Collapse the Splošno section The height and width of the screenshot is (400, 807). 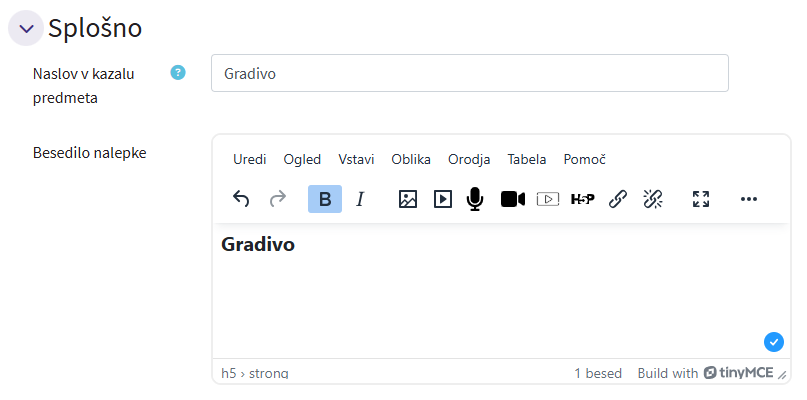pyautogui.click(x=26, y=28)
